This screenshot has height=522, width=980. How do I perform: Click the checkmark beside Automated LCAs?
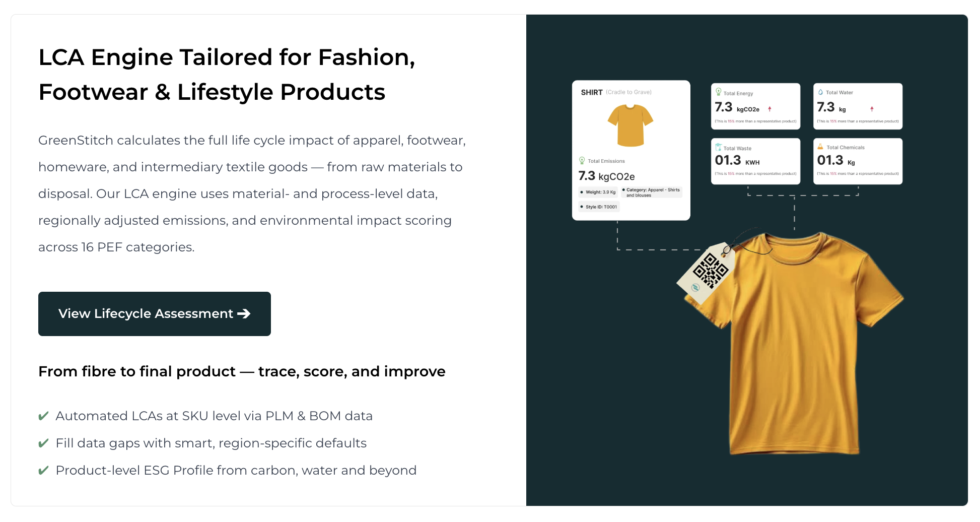pyautogui.click(x=44, y=416)
